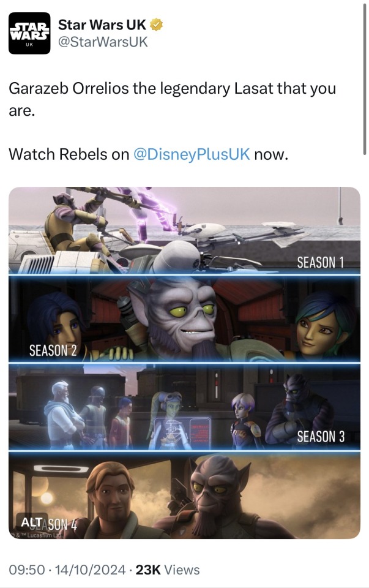Viewport: 369px width, 588px height.
Task: Click the 09:50 post timestamp
Action: point(26,570)
